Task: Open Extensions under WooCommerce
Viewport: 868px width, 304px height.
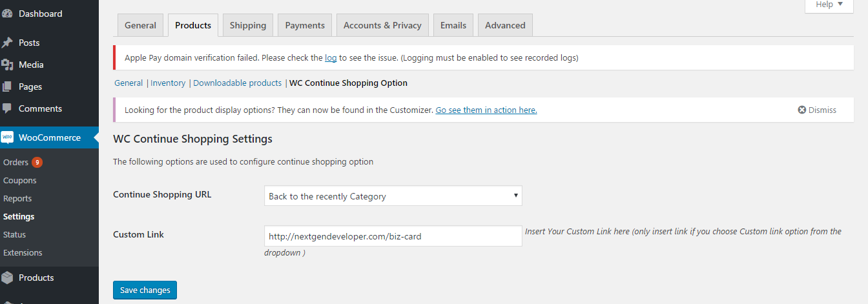Action: (x=23, y=253)
